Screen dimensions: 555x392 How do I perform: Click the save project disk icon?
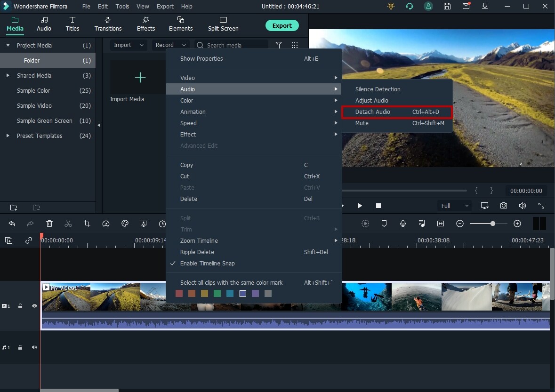447,6
